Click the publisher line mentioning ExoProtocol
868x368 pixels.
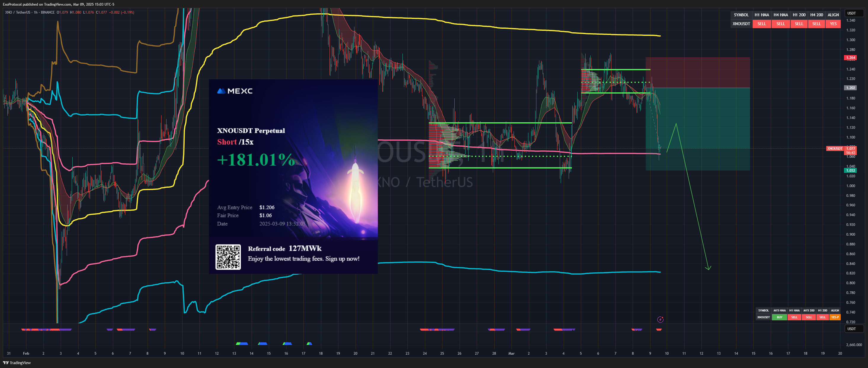point(59,4)
